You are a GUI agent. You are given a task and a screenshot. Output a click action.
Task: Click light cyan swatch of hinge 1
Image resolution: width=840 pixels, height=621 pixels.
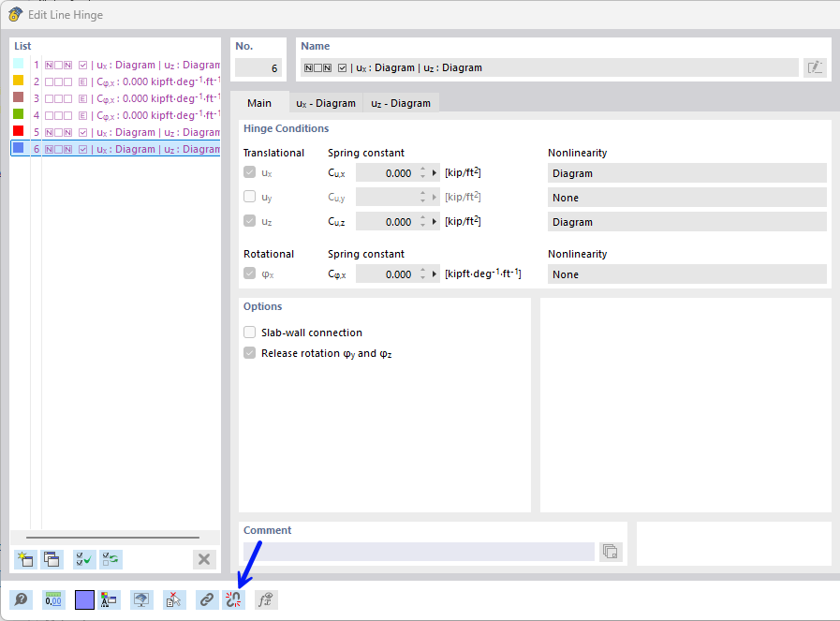(x=18, y=64)
